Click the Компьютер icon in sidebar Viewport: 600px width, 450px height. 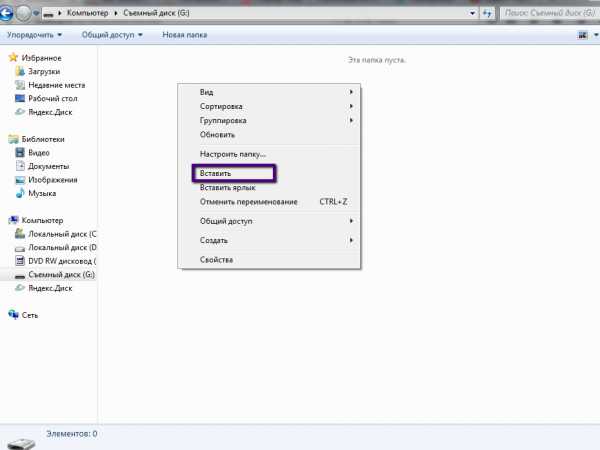pos(13,220)
